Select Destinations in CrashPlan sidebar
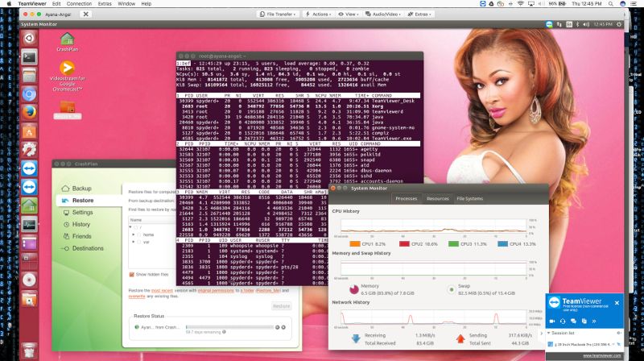Screen dimensions: 644x361 [89, 248]
